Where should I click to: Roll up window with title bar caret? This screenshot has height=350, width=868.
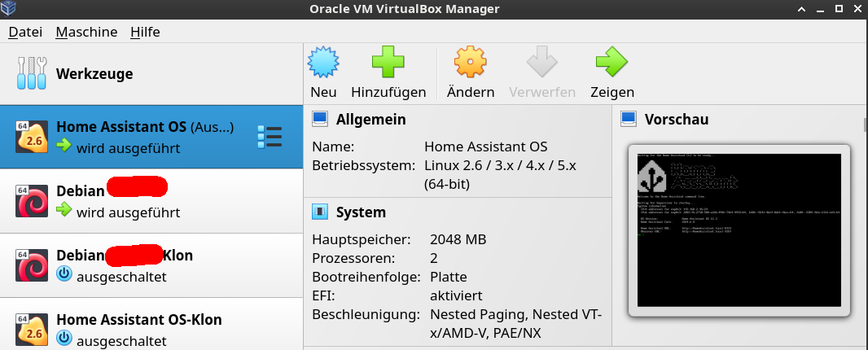tap(801, 8)
